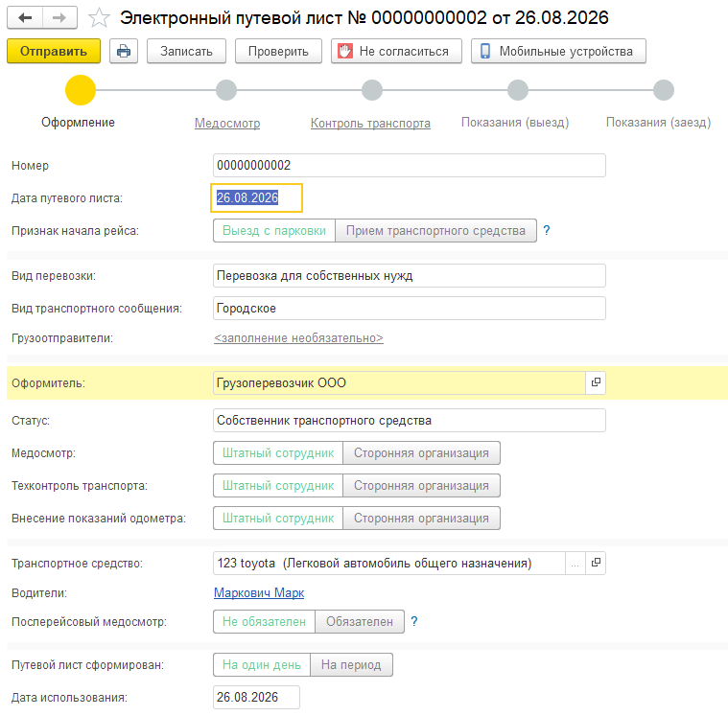Click the Проверить button

pos(278,51)
